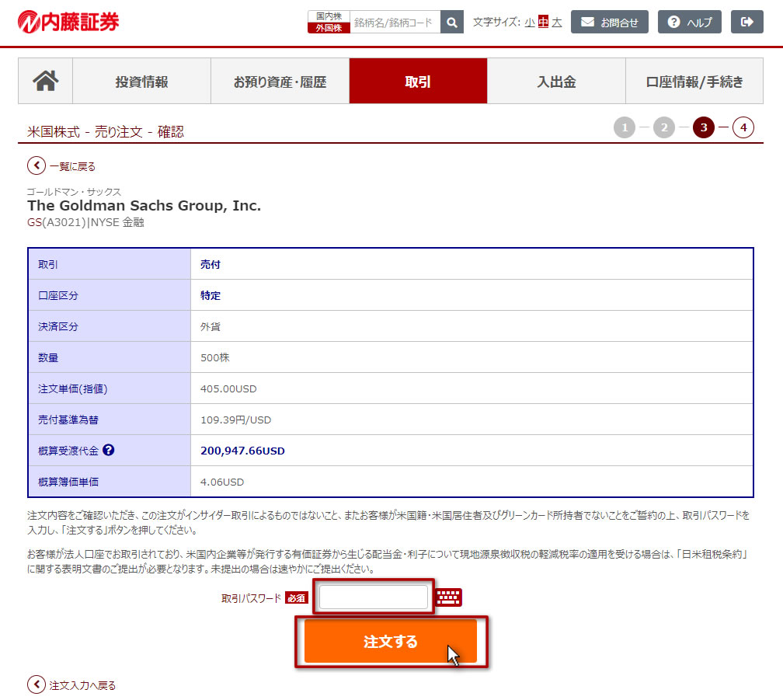Open the ヘルプ help button

coord(689,22)
